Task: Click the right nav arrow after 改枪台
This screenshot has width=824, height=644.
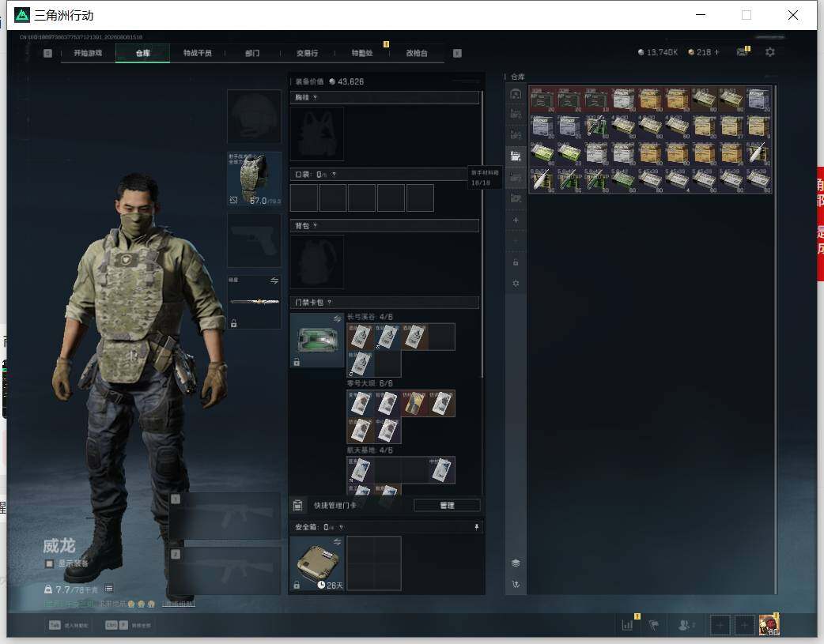Action: coord(457,53)
